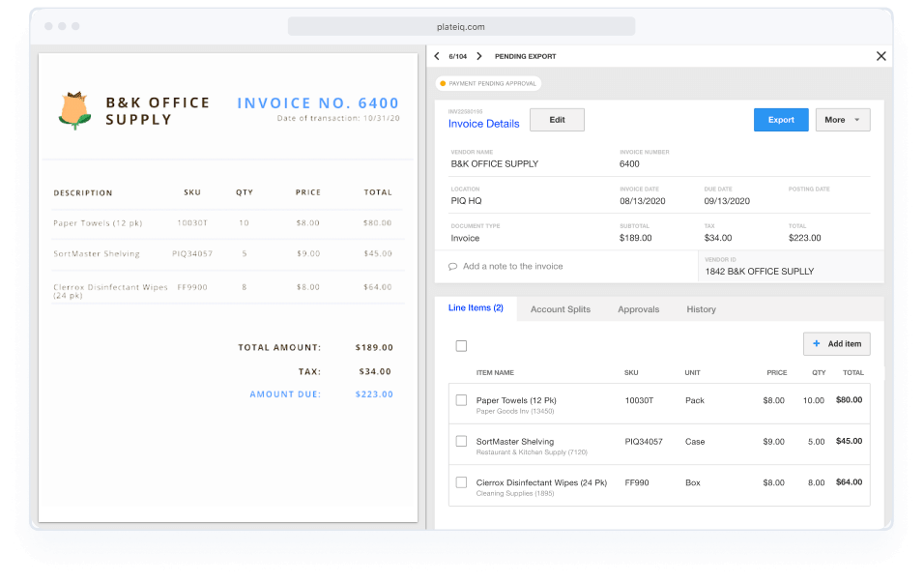Select the plateiq.com address bar

click(x=461, y=26)
